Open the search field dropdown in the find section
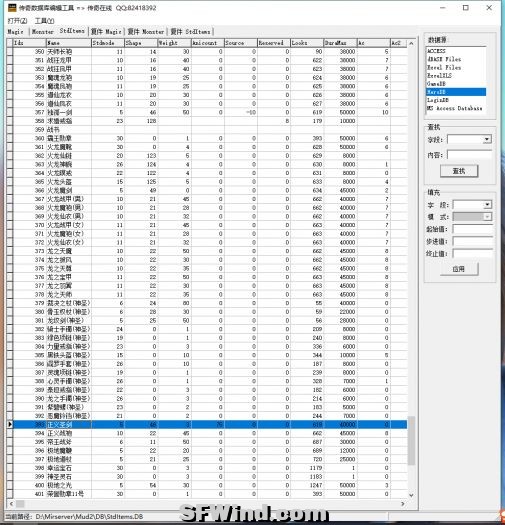505x525 pixels. (487, 139)
